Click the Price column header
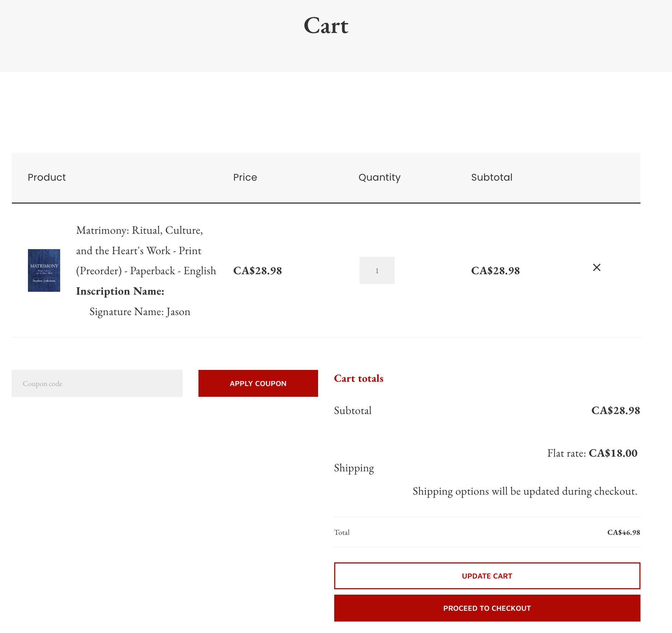 point(245,177)
